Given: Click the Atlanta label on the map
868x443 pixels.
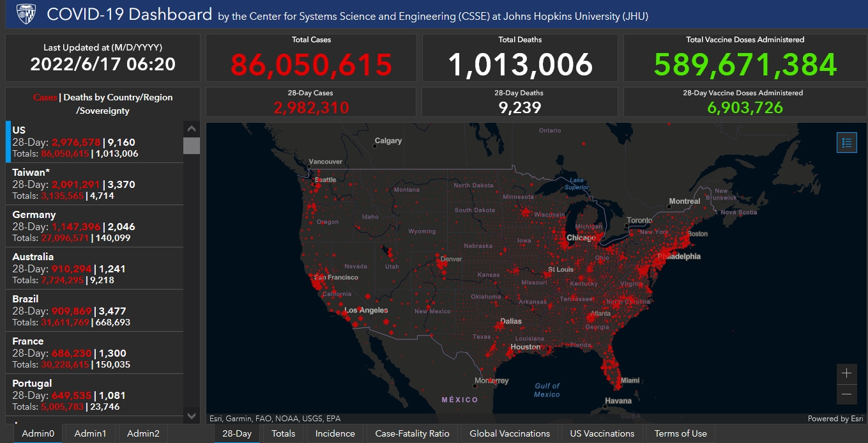Looking at the screenshot, I should (600, 313).
